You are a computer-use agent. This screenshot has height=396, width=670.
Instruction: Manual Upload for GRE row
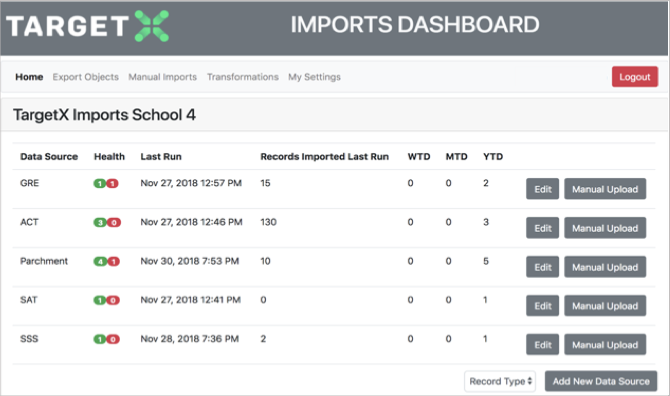click(605, 189)
